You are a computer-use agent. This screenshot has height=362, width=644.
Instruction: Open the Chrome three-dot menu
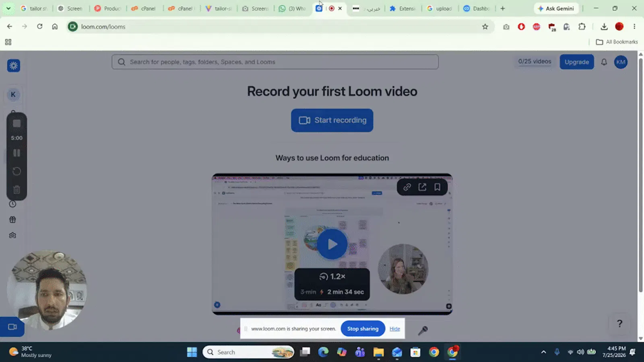[x=634, y=27]
